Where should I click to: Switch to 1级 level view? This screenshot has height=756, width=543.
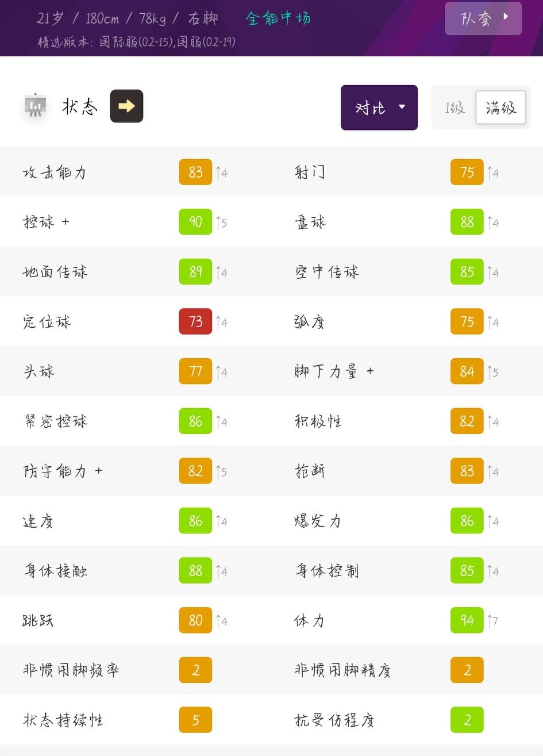455,108
